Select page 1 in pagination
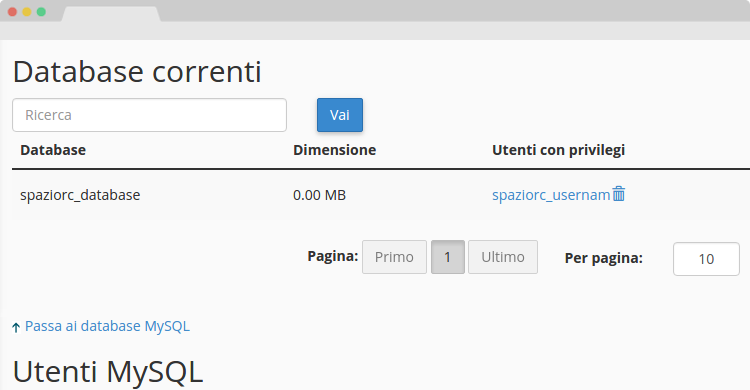 pyautogui.click(x=448, y=257)
